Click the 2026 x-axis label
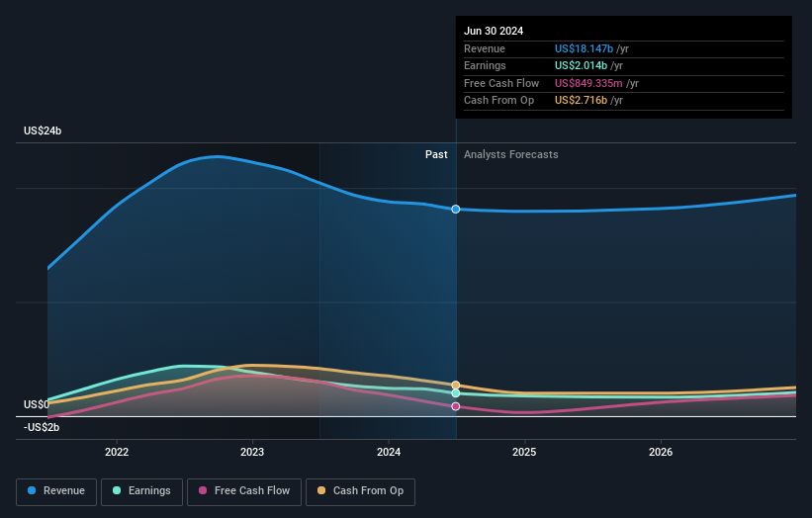The width and height of the screenshot is (812, 518). click(x=661, y=452)
